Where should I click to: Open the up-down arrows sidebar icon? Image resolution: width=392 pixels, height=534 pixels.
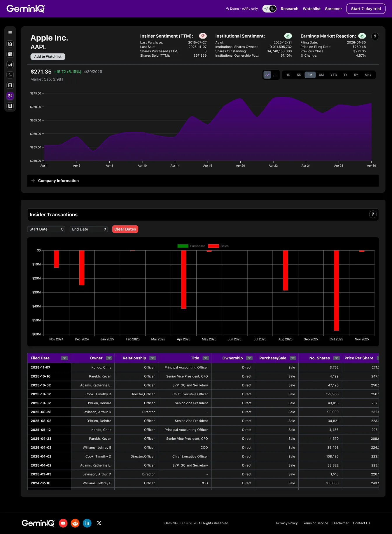click(x=10, y=75)
